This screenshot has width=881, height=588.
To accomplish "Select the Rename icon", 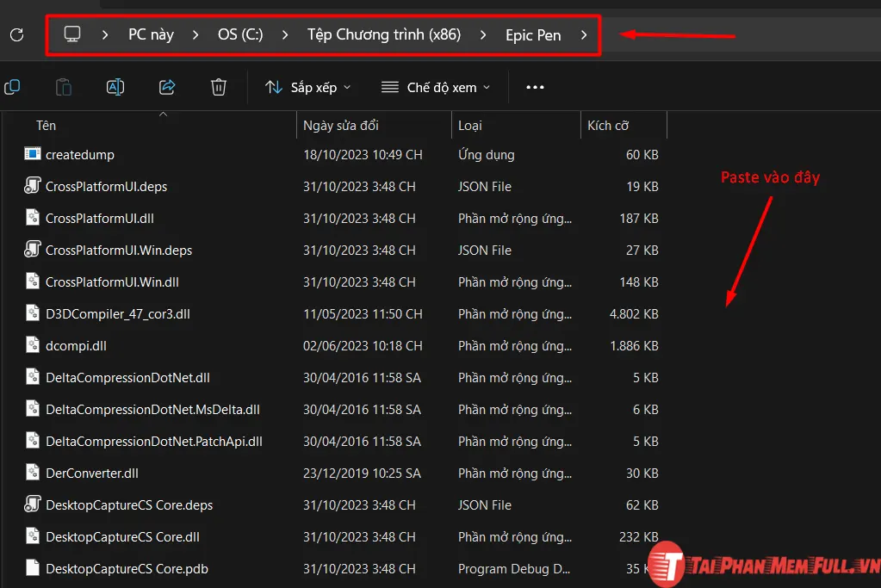I will tap(115, 87).
